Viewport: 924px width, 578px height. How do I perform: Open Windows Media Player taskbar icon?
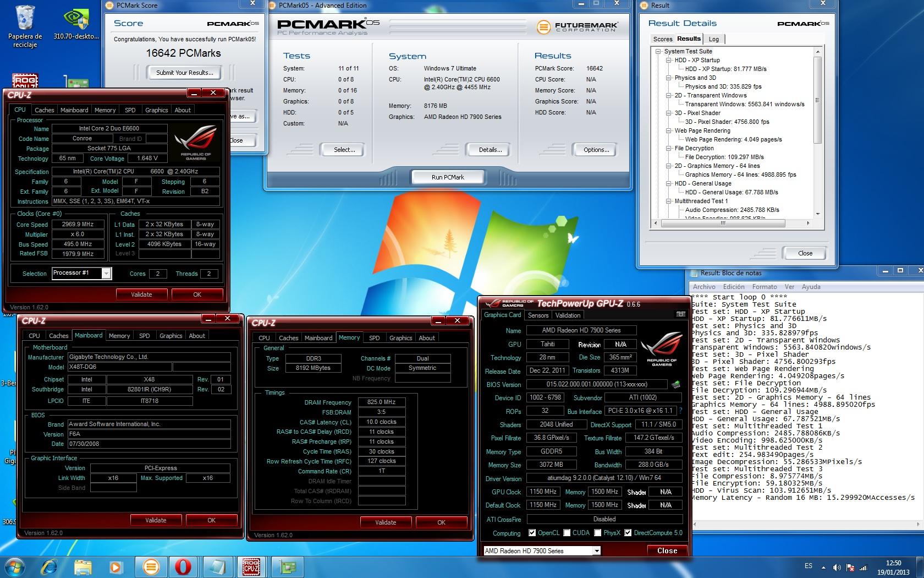tap(116, 566)
